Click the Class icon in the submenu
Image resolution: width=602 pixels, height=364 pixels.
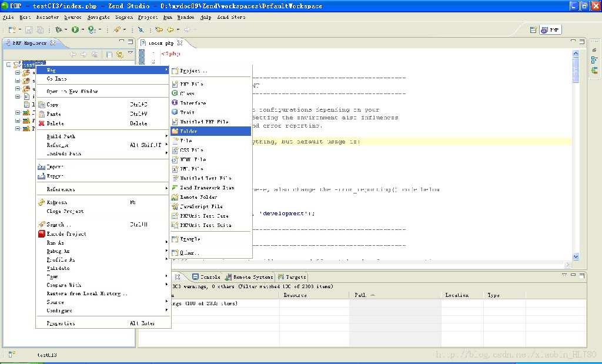175,93
